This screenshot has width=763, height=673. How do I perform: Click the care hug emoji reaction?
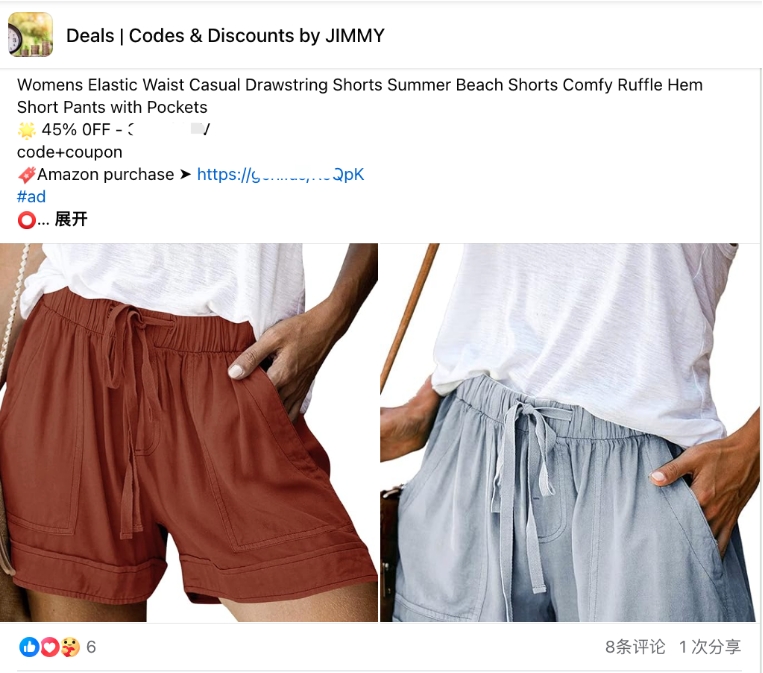(x=70, y=647)
